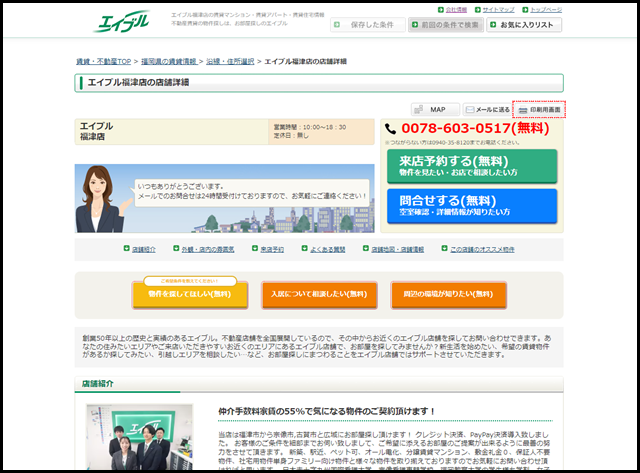
Task: Open the お気に入りリスト button
Action: tap(524, 25)
